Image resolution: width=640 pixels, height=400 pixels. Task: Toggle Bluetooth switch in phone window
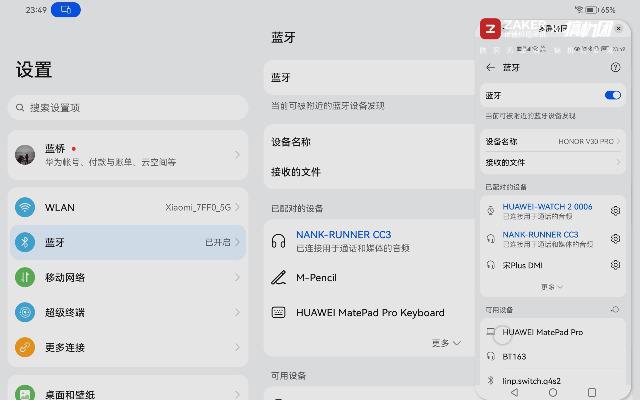(x=613, y=95)
